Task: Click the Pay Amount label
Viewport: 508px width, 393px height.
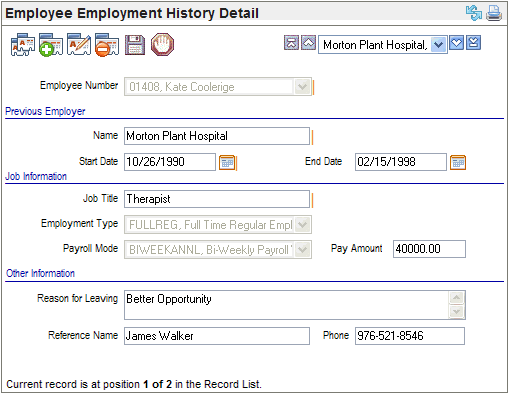Action: tap(357, 248)
